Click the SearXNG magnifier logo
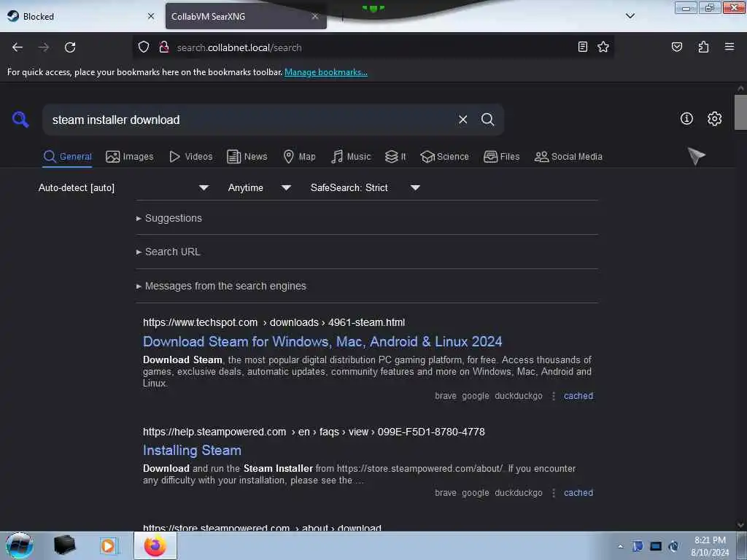Viewport: 747px width, 560px height. pos(20,119)
